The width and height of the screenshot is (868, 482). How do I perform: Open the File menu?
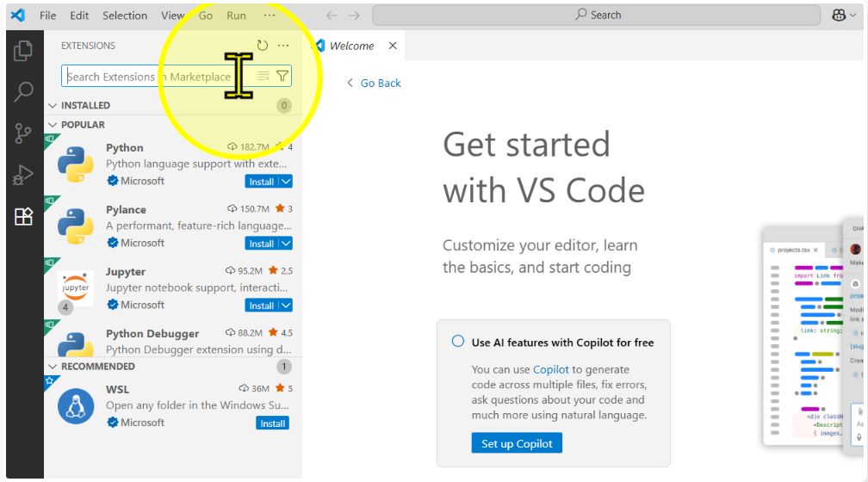coord(48,15)
